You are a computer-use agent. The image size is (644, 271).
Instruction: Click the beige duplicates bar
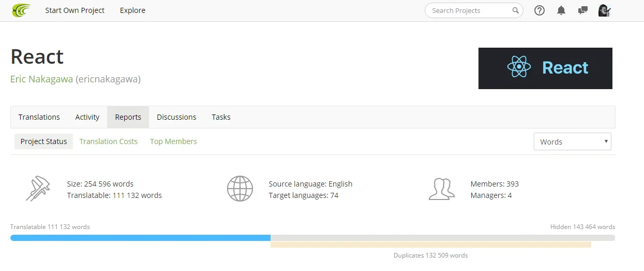pyautogui.click(x=431, y=245)
